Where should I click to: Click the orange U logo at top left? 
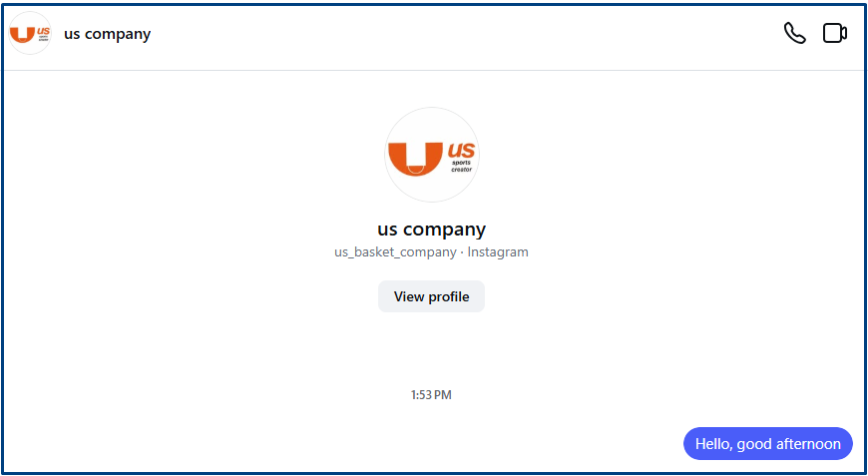pyautogui.click(x=30, y=34)
